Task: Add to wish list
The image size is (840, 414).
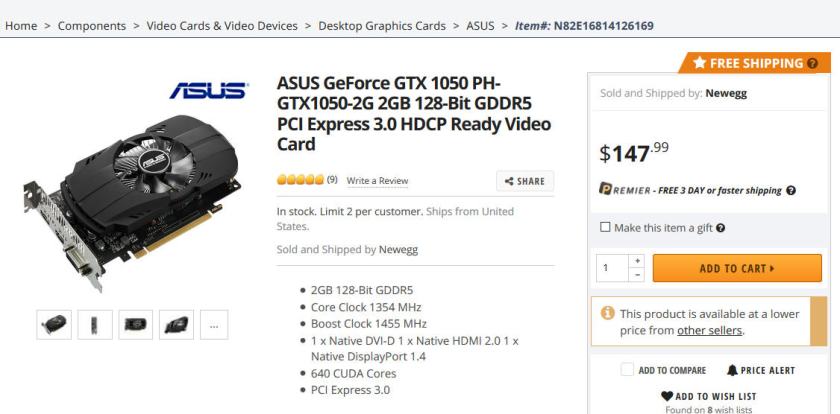Action: pos(710,396)
